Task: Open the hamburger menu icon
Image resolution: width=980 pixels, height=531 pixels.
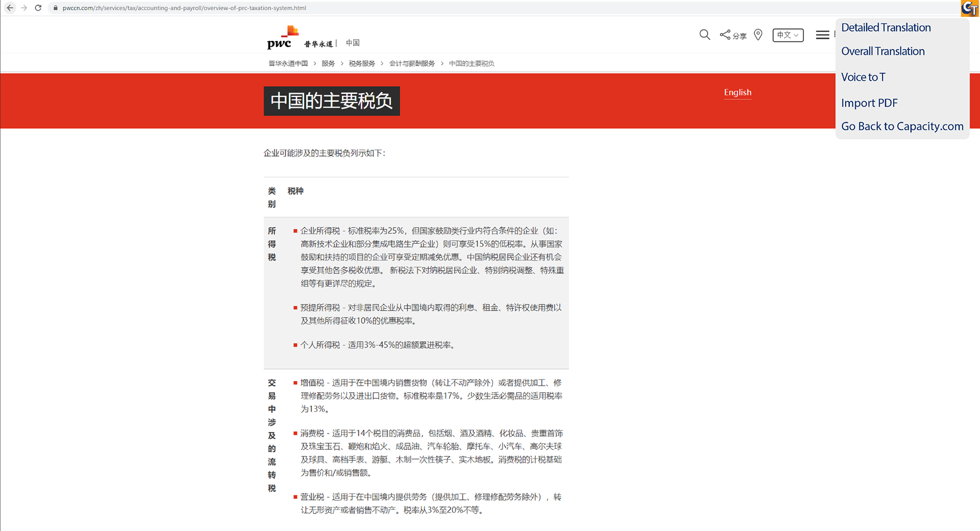Action: (x=822, y=35)
